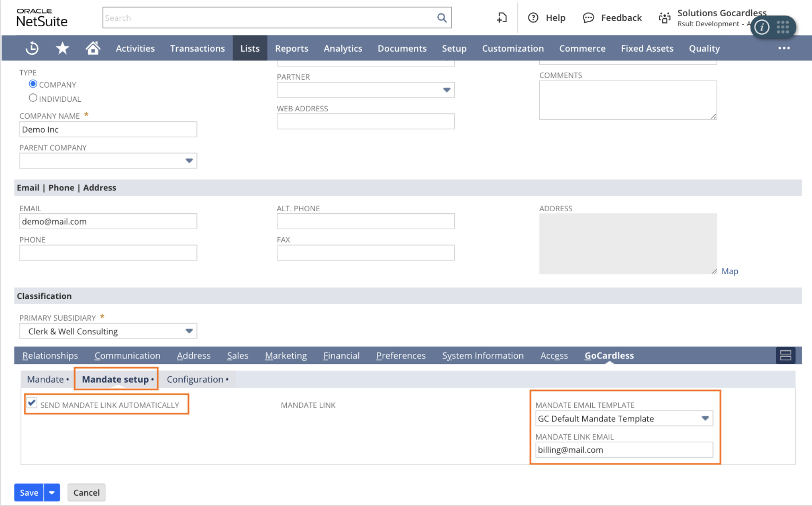Viewport: 812px width, 506px height.
Task: Open the Shortcuts star icon
Action: 63,48
